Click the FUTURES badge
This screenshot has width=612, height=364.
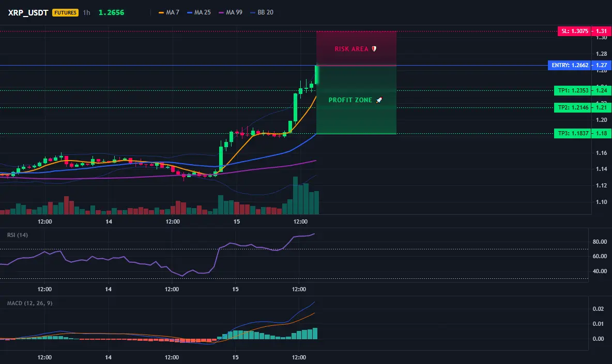(65, 12)
